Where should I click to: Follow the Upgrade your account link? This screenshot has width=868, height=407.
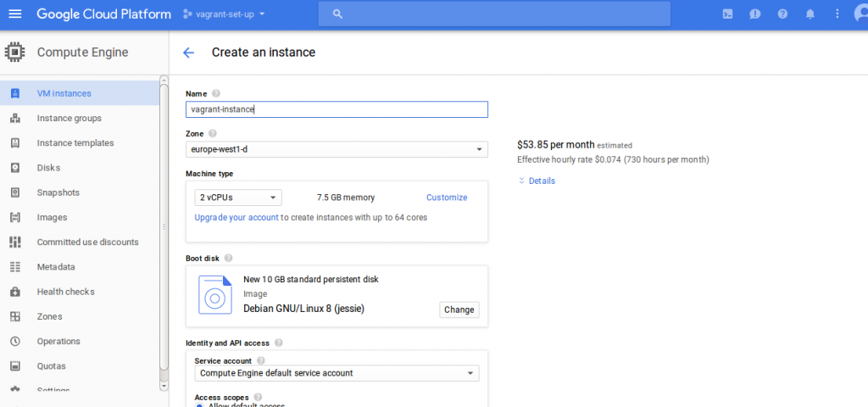[236, 218]
